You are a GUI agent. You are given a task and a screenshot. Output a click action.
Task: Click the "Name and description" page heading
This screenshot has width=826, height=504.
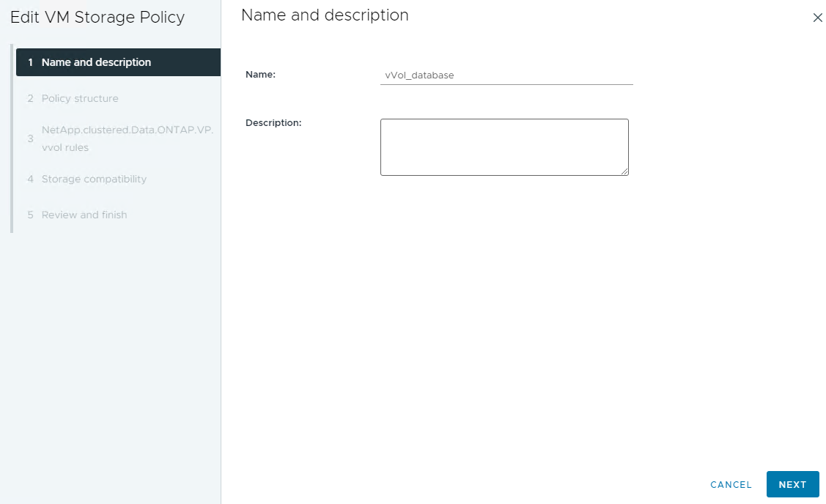point(325,15)
